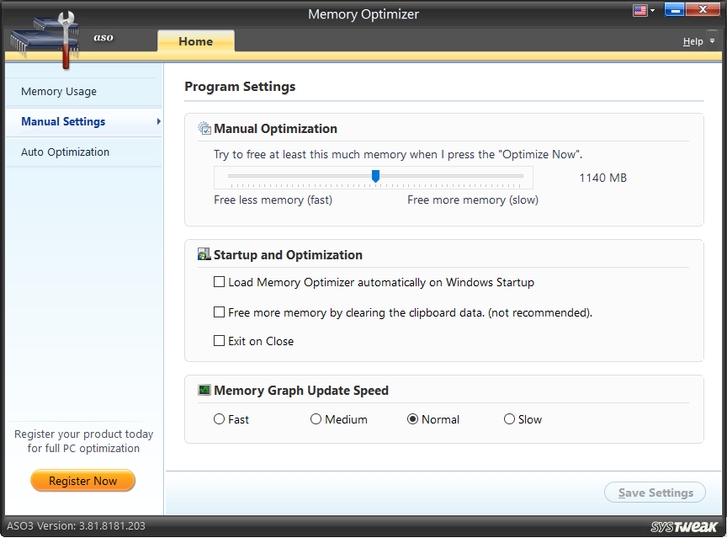Screen dimensions: 727x538
Task: Click the Startup and Optimization section icon
Action: pyautogui.click(x=204, y=254)
